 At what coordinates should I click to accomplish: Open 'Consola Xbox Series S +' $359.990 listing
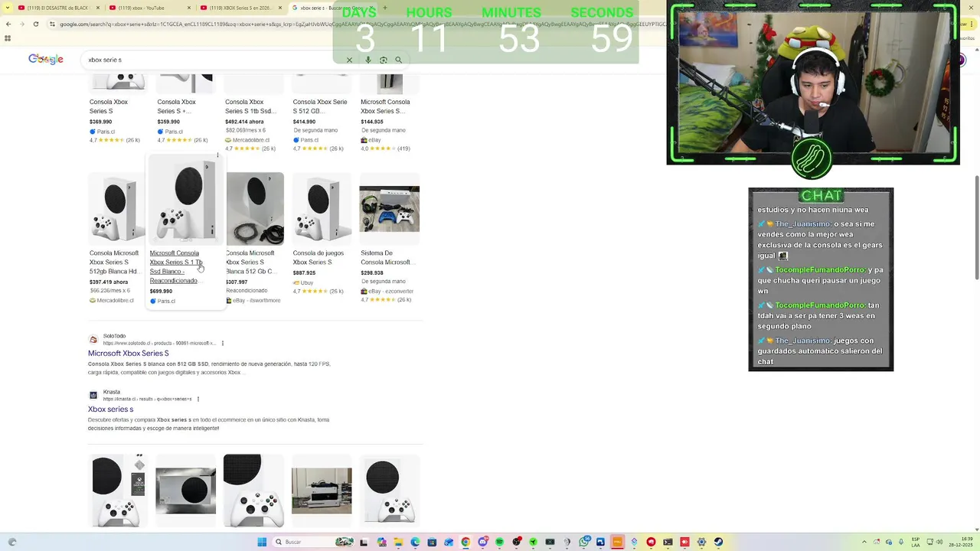pos(176,106)
